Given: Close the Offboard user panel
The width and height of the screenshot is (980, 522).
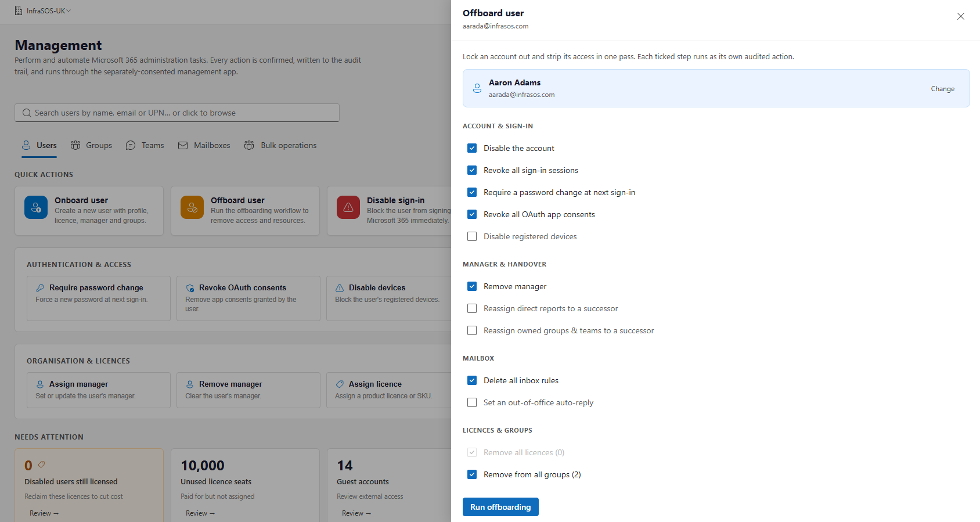Looking at the screenshot, I should click(961, 16).
